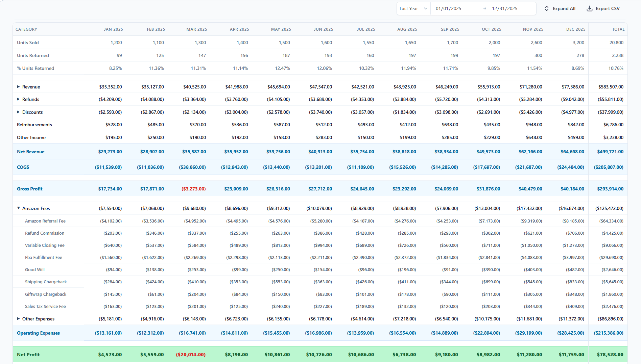Expand the Other Expenses row
641x364 pixels.
click(18, 319)
